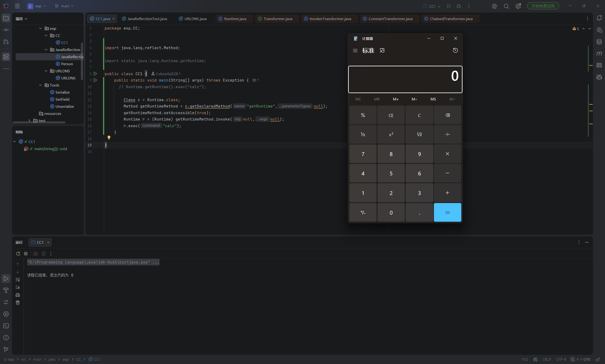Screen dimensions: 605x364
Task: Click the calculator CE button
Action: [x=391, y=115]
